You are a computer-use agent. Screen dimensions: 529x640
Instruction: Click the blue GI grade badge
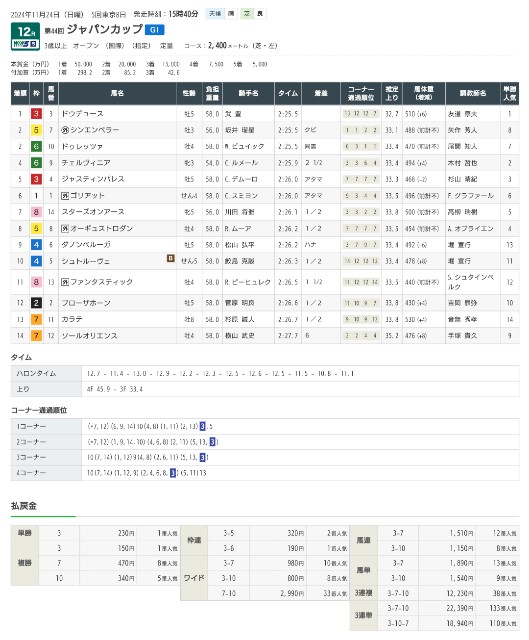click(154, 30)
